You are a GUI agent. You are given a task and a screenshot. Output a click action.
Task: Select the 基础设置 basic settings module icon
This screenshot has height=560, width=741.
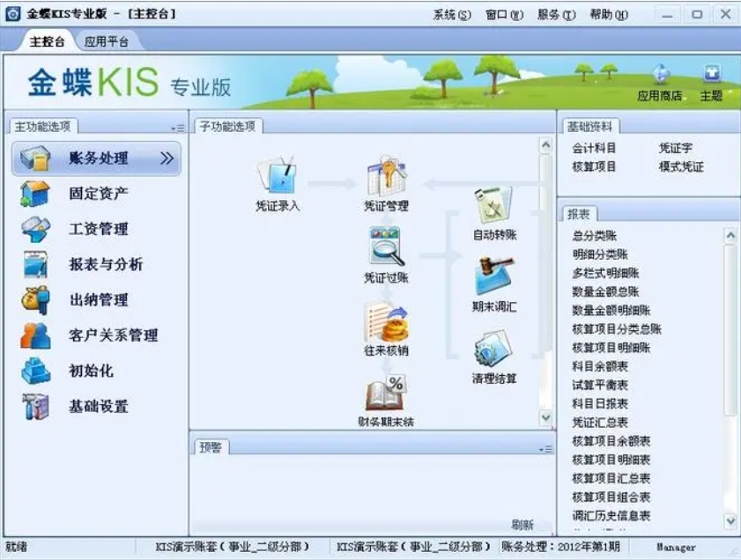pyautogui.click(x=35, y=406)
